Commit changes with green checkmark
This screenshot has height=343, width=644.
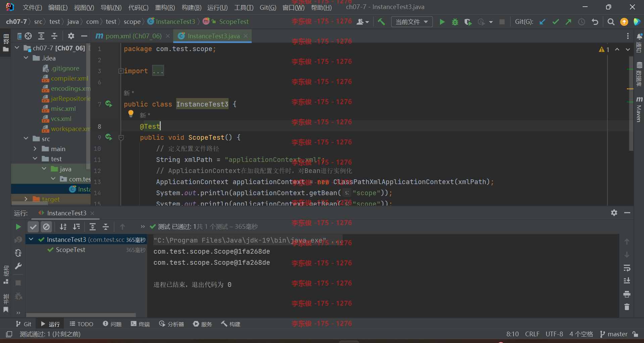[x=555, y=22]
